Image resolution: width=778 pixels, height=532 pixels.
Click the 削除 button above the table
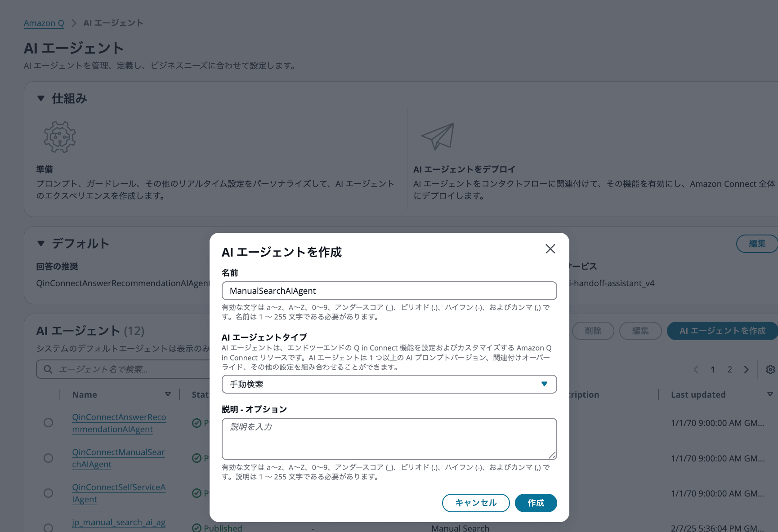click(593, 331)
